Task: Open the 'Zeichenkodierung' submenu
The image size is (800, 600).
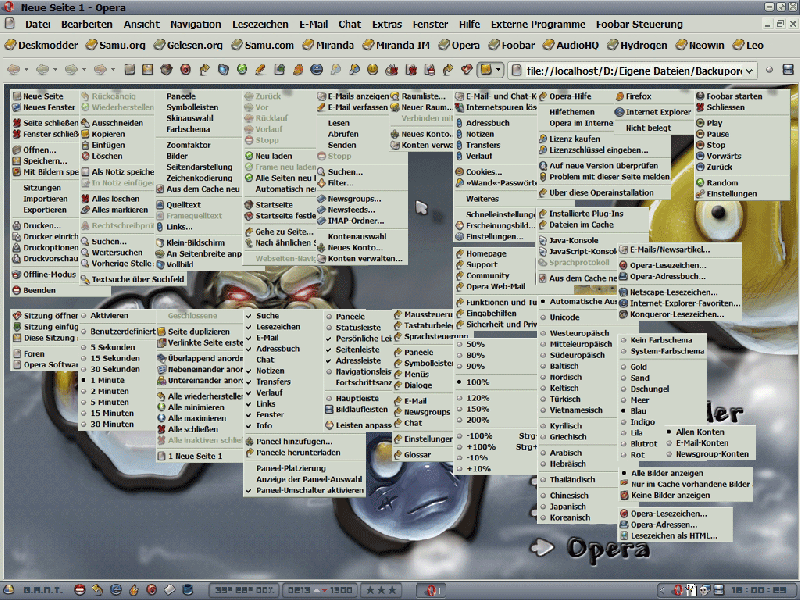Action: pyautogui.click(x=199, y=178)
